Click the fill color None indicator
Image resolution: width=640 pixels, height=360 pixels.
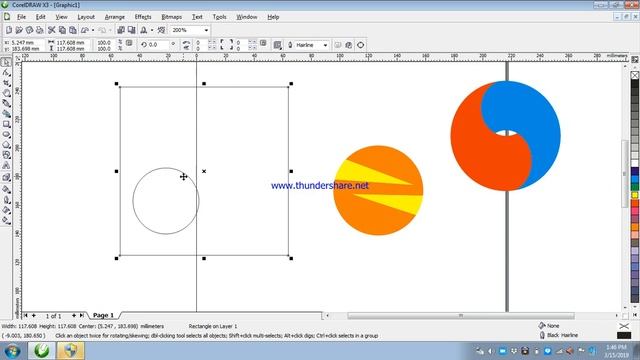[x=549, y=326]
